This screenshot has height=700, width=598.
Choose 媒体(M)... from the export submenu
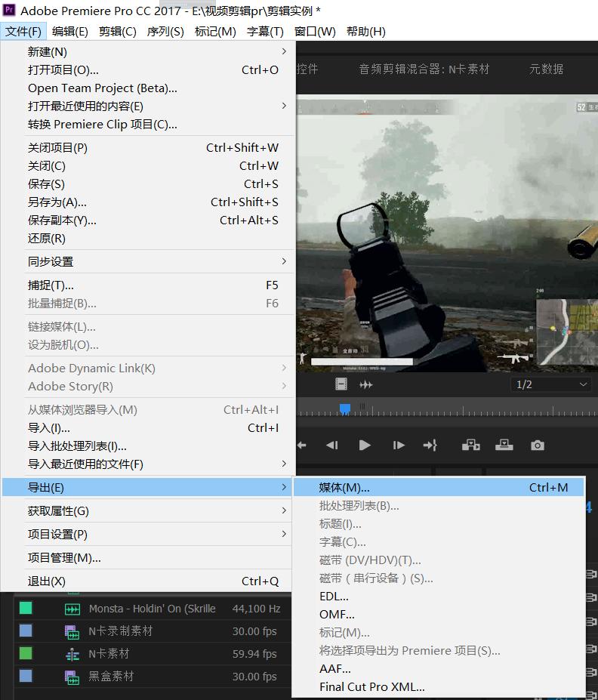(344, 488)
